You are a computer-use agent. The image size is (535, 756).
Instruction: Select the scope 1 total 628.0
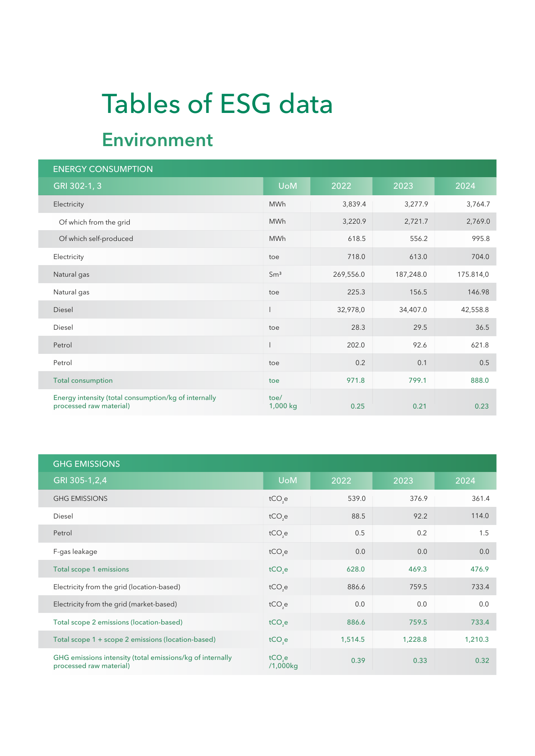click(x=356, y=569)
